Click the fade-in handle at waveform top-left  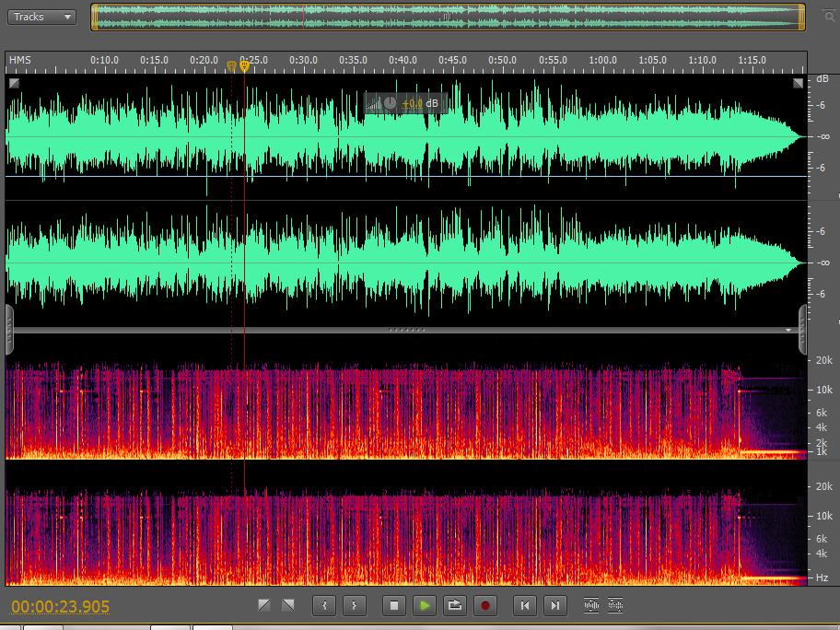click(14, 83)
